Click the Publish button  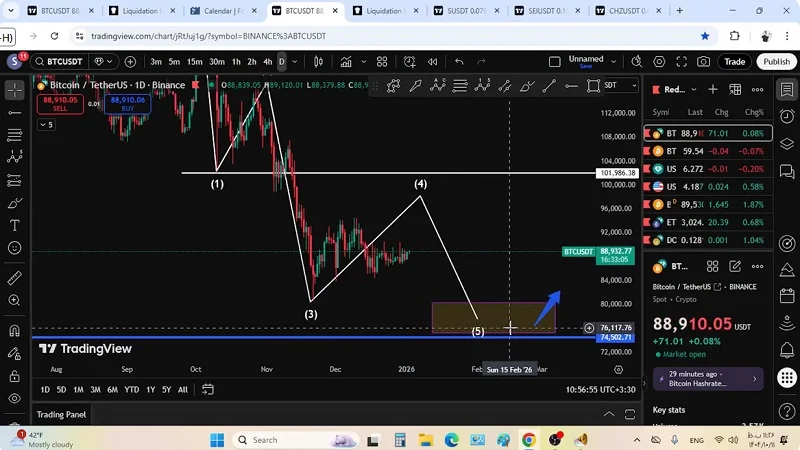coord(776,62)
